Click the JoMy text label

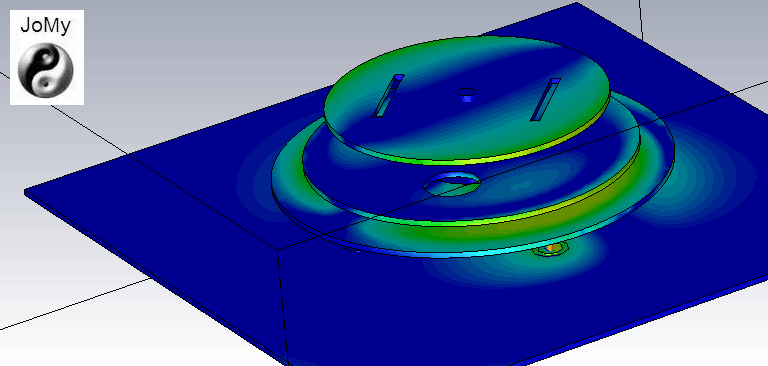click(46, 26)
